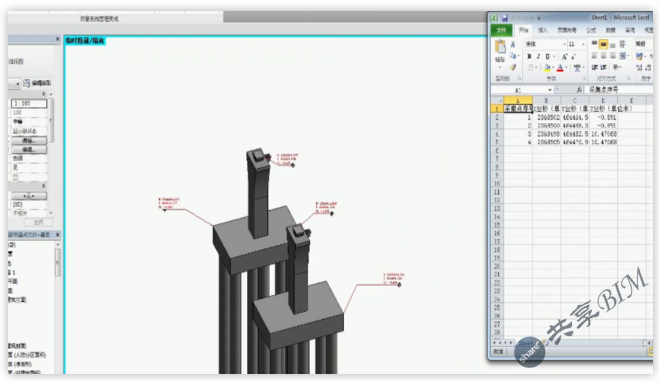
Task: Apply the red font color A
Action: pyautogui.click(x=560, y=68)
